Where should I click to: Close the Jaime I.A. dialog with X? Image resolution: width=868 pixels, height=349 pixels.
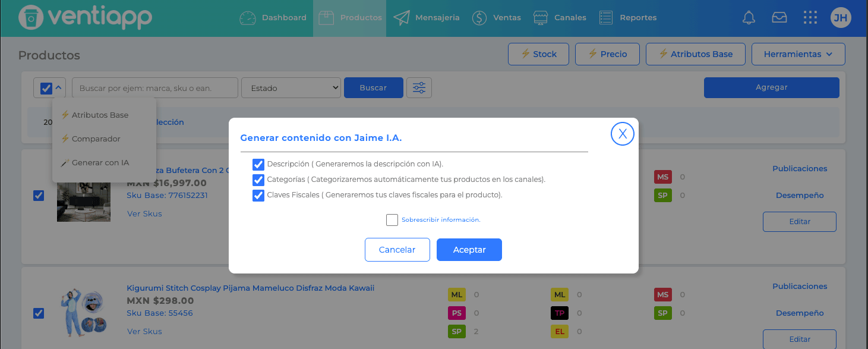click(623, 134)
